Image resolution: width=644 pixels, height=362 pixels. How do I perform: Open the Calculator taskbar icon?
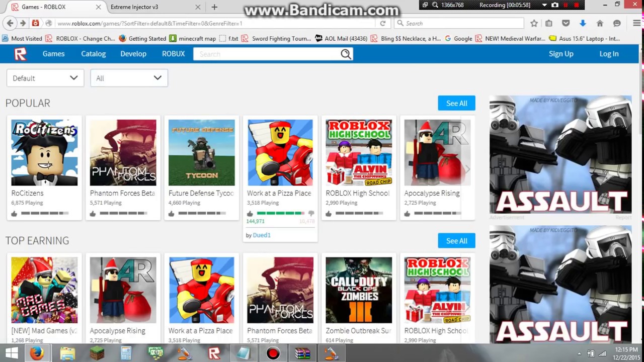click(x=126, y=353)
